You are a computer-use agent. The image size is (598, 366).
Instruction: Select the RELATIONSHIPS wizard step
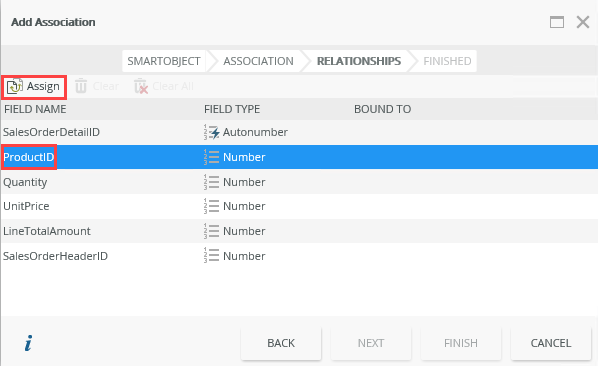[x=359, y=61]
